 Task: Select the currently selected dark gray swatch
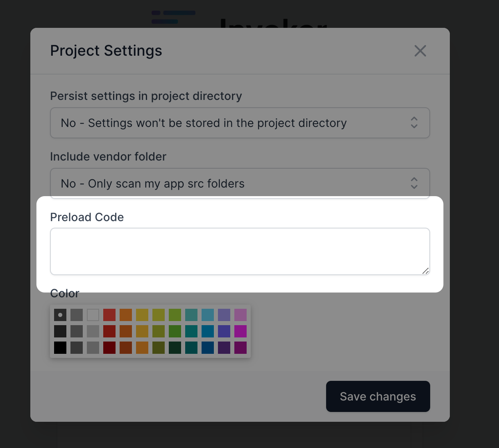(x=60, y=315)
